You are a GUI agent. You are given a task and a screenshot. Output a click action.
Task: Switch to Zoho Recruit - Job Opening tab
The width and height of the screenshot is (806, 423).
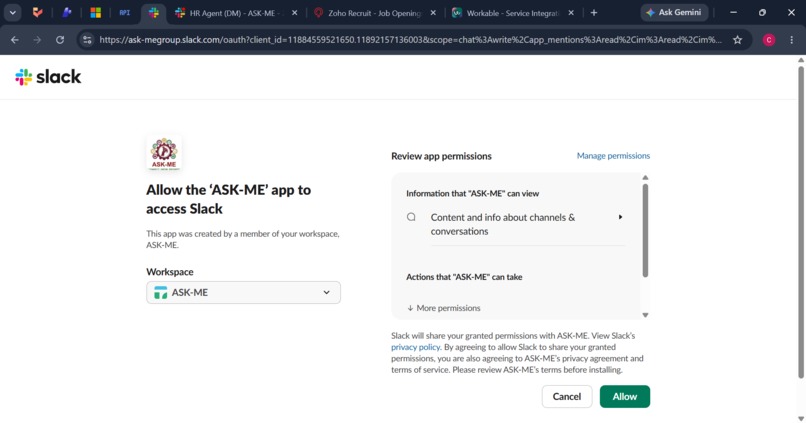(x=375, y=13)
